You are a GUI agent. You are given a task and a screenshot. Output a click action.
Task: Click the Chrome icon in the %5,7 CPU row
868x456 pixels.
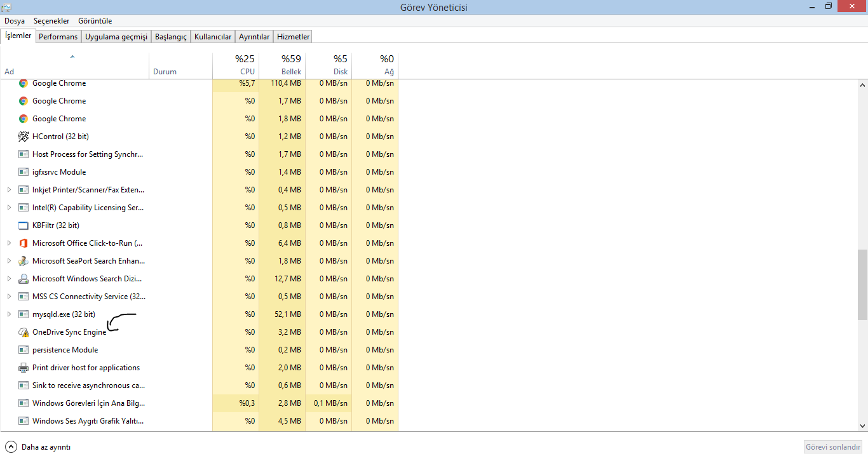[x=24, y=83]
